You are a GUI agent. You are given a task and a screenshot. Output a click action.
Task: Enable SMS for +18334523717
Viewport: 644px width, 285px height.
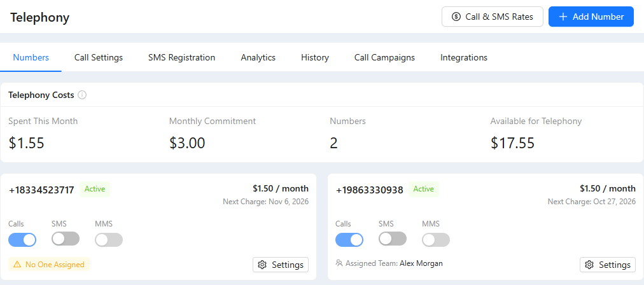pos(66,239)
